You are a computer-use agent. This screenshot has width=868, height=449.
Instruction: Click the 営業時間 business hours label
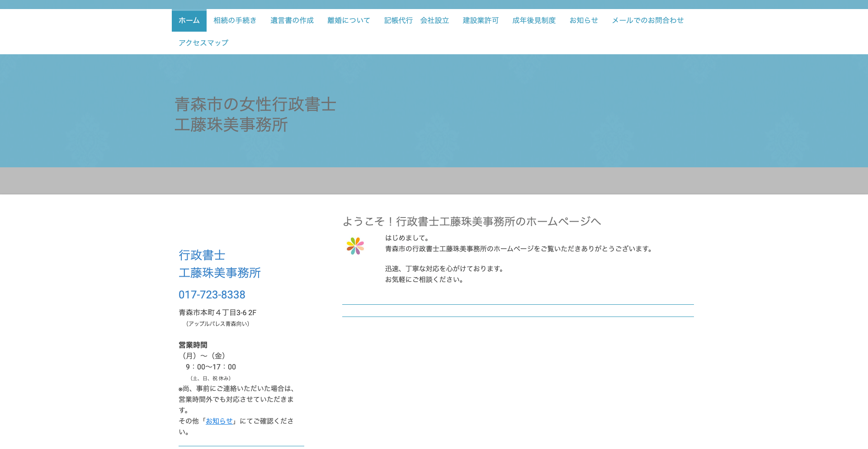[193, 345]
